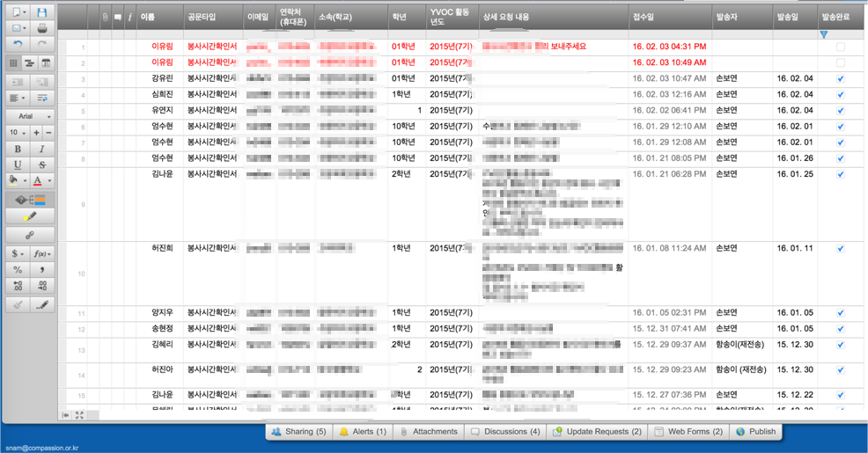Uncheck 발송완료 box for 유연지 row
This screenshot has height=453, width=868.
841,111
